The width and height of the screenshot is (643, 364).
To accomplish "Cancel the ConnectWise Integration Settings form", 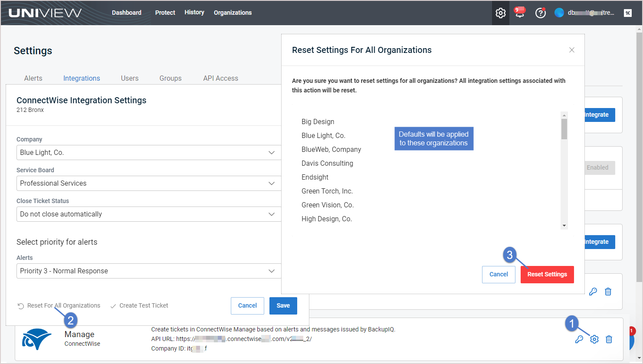I will click(247, 306).
